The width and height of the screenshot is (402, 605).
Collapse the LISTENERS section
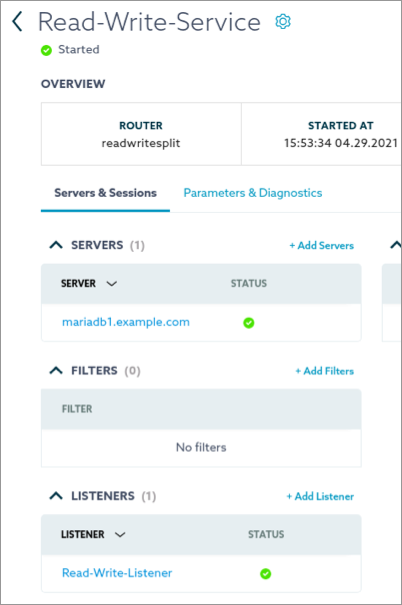56,496
